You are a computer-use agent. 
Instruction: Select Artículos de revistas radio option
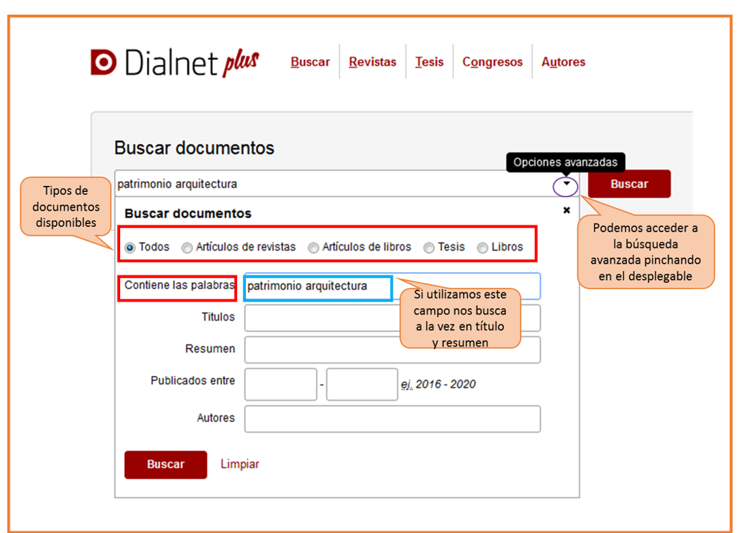pos(186,248)
